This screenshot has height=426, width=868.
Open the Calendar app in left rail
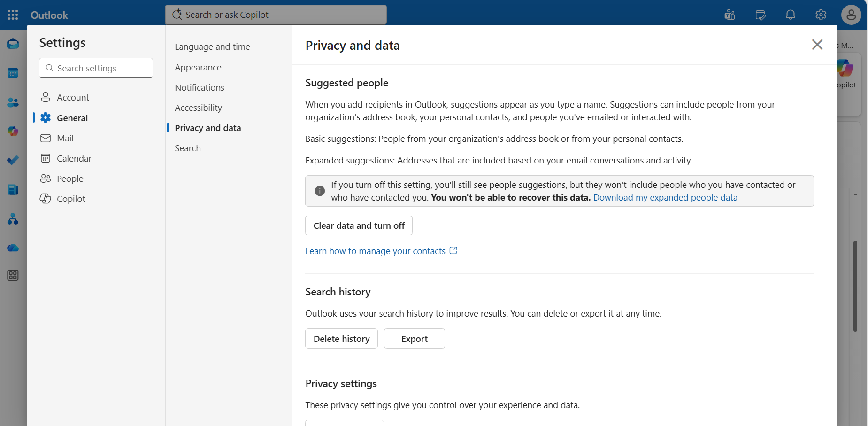13,73
